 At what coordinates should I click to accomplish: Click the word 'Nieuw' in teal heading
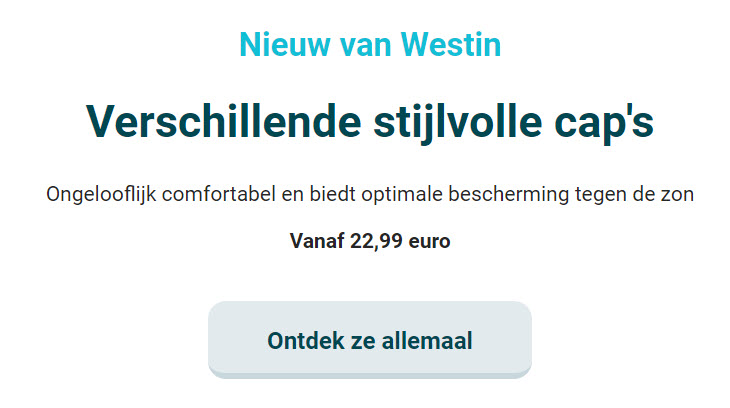[x=286, y=45]
